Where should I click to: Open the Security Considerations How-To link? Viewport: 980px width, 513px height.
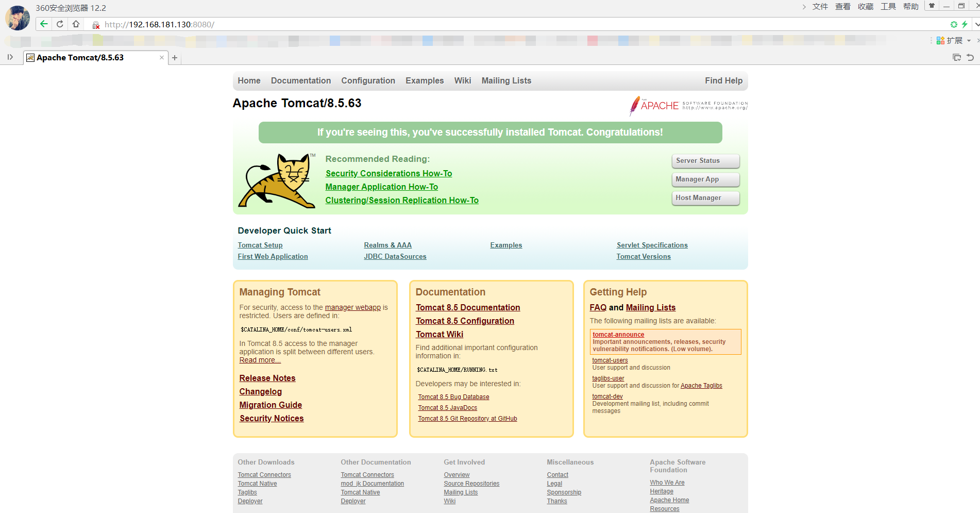[x=388, y=173]
